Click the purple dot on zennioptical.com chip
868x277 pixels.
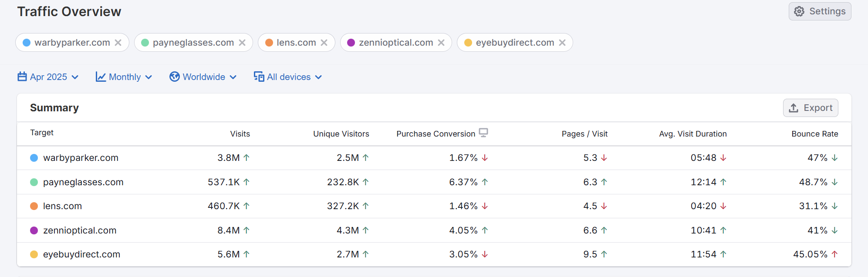[351, 43]
